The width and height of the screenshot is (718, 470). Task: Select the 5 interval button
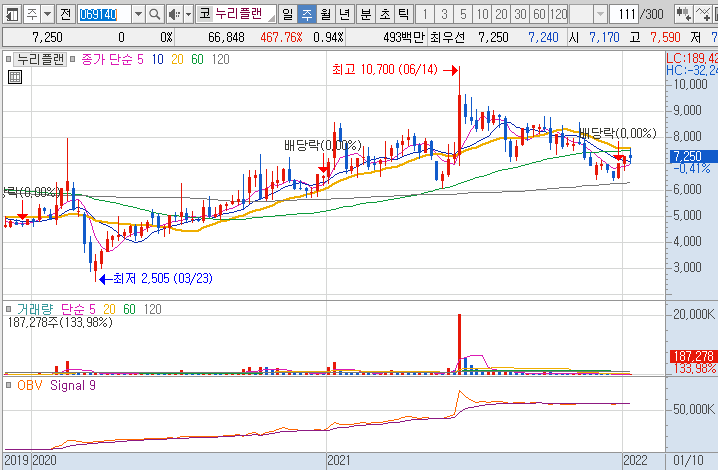pos(463,15)
